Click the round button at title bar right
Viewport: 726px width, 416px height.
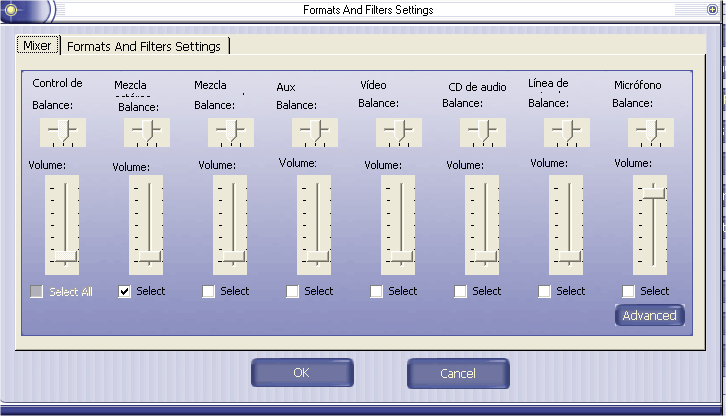712,9
